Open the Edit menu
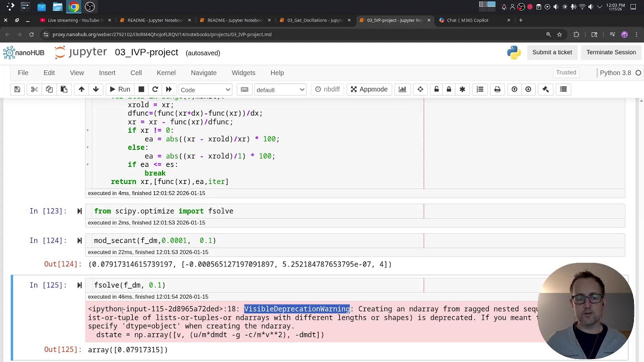 [x=49, y=73]
